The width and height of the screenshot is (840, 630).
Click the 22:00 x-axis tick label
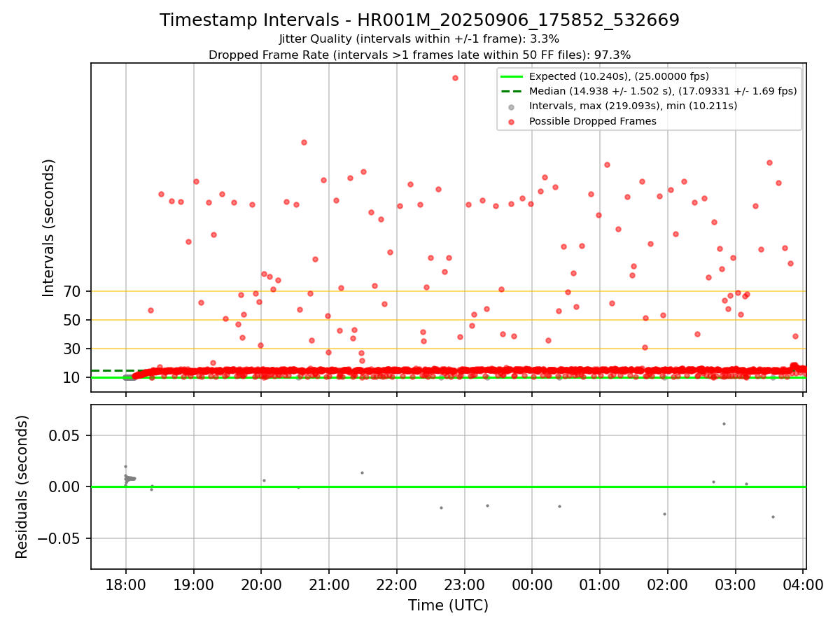pyautogui.click(x=397, y=584)
